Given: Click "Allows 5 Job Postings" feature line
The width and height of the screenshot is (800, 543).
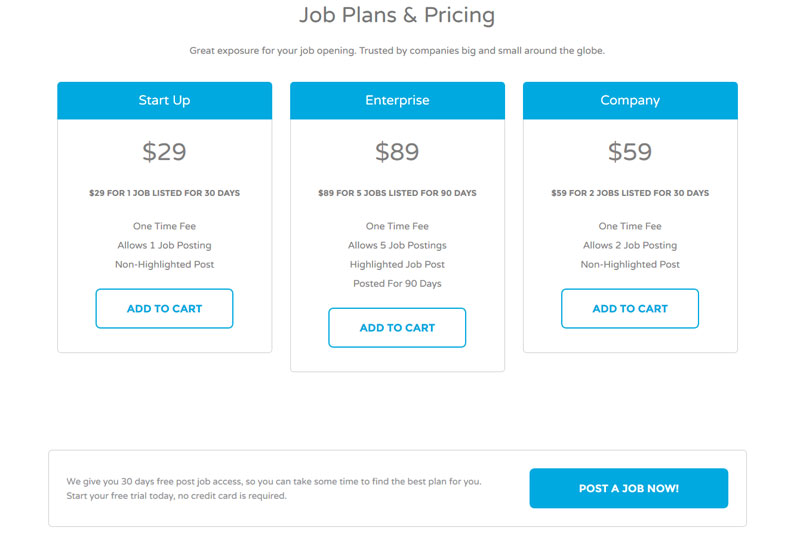Looking at the screenshot, I should [397, 246].
